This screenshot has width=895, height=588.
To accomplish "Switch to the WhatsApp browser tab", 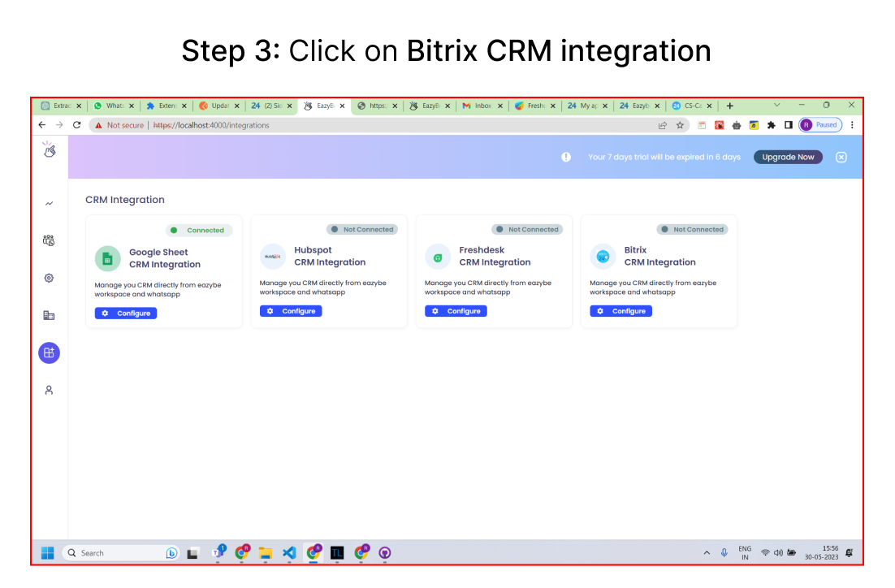I will point(114,106).
